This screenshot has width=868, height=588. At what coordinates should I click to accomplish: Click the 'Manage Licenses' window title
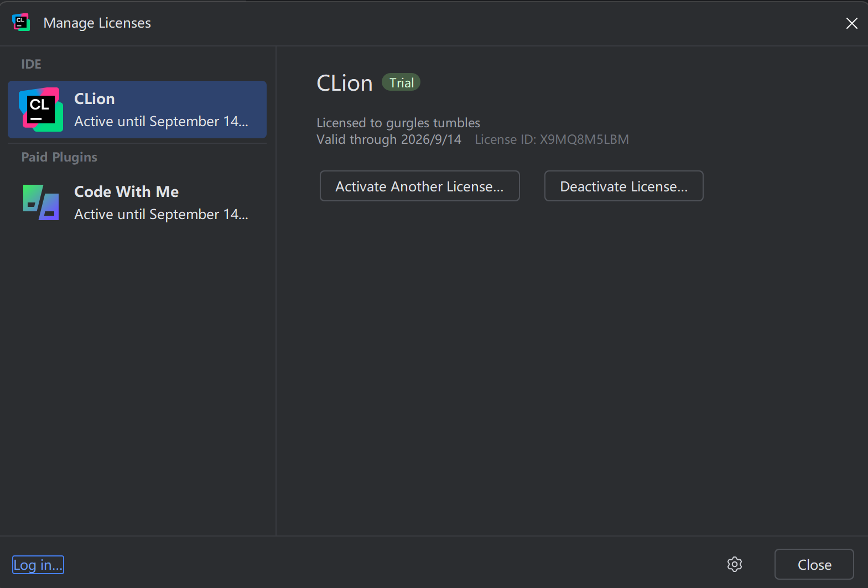(97, 23)
